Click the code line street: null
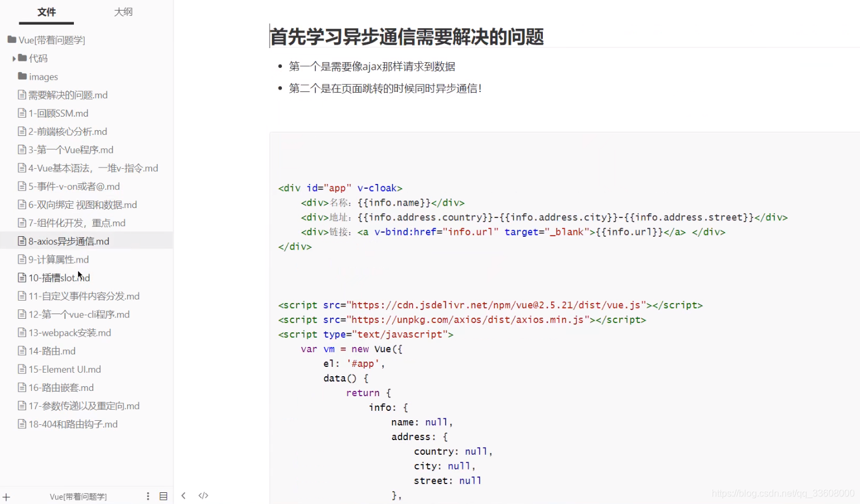 click(448, 481)
